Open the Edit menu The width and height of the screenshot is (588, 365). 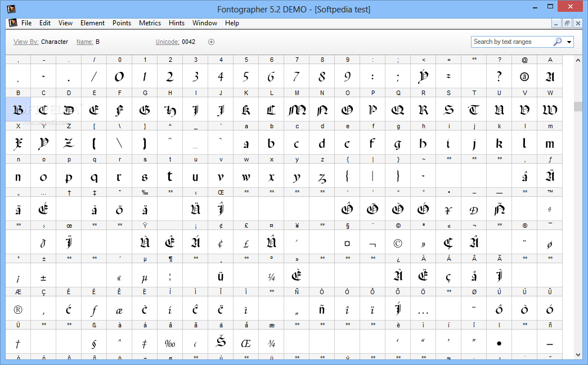pos(45,23)
